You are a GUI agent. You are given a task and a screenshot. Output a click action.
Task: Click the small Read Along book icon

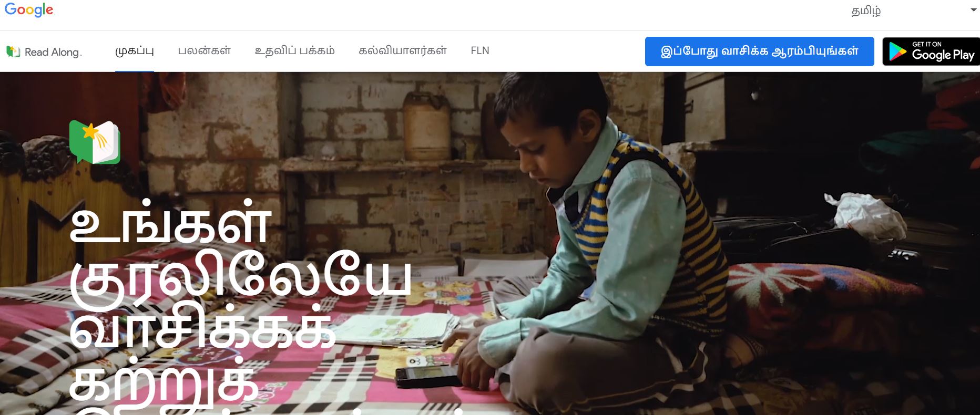13,51
